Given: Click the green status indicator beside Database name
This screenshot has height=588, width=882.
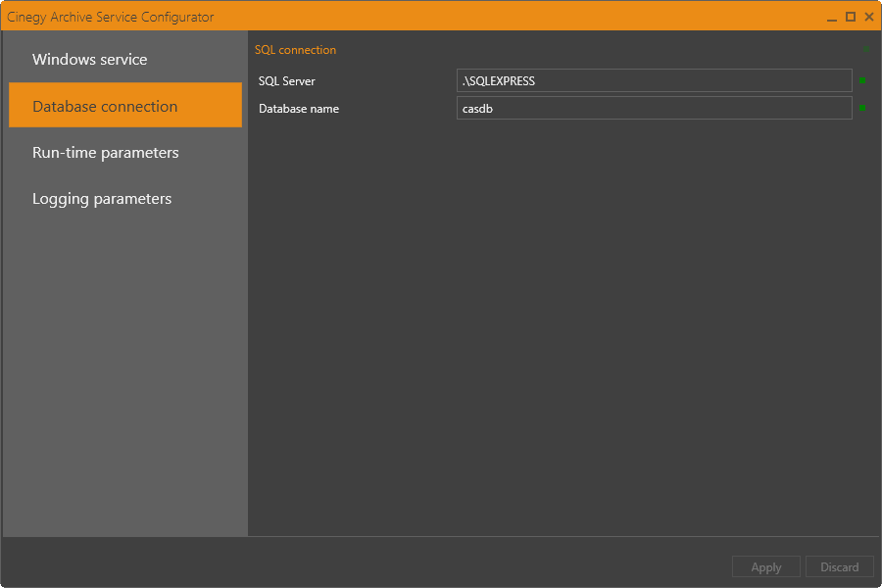Looking at the screenshot, I should coord(862,108).
